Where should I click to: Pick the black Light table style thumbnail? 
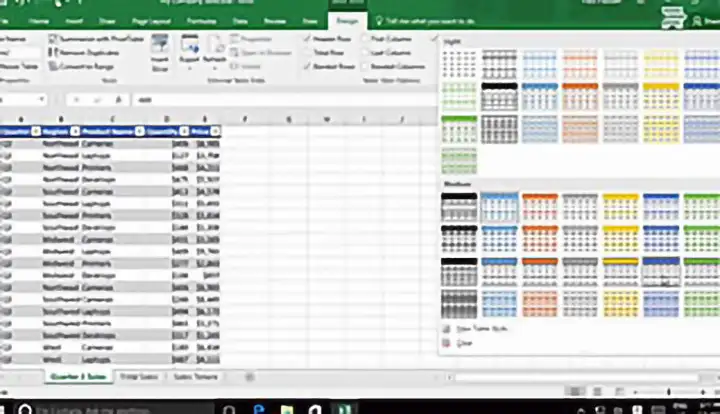pyautogui.click(x=499, y=98)
